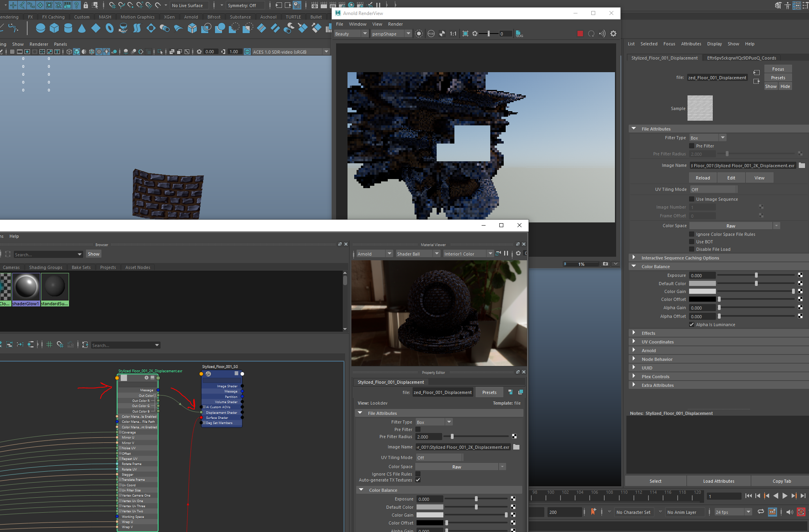Open the Render menu in Arnold RenderView

[395, 24]
